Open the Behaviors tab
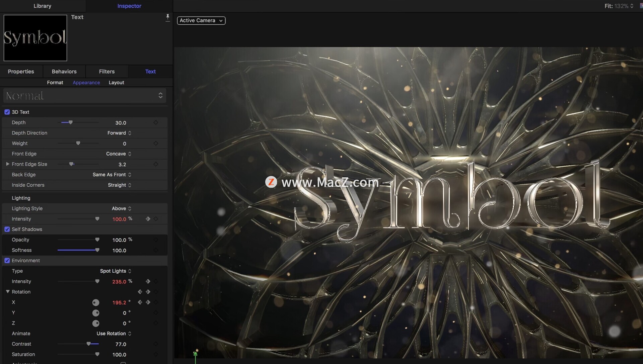Screen dimensions: 643x364 (64, 72)
